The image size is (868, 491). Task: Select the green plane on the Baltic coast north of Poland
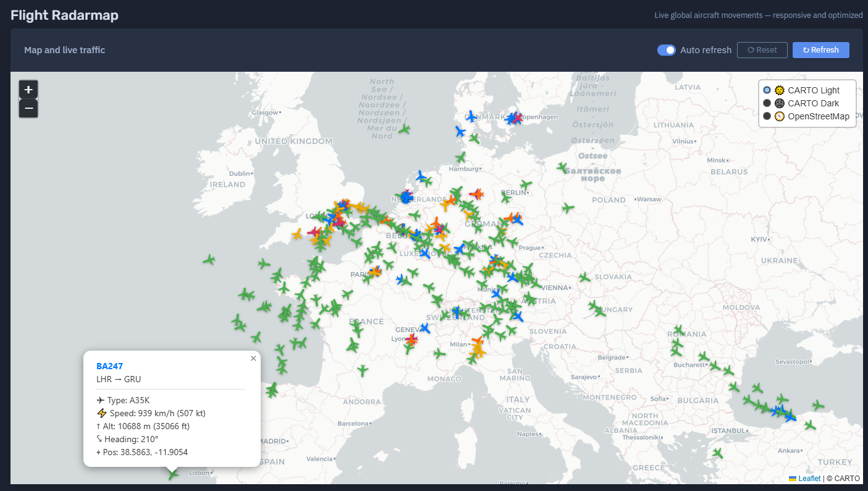coord(562,167)
